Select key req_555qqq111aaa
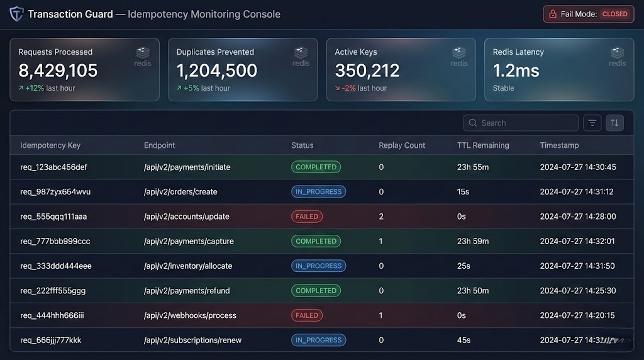 point(53,216)
